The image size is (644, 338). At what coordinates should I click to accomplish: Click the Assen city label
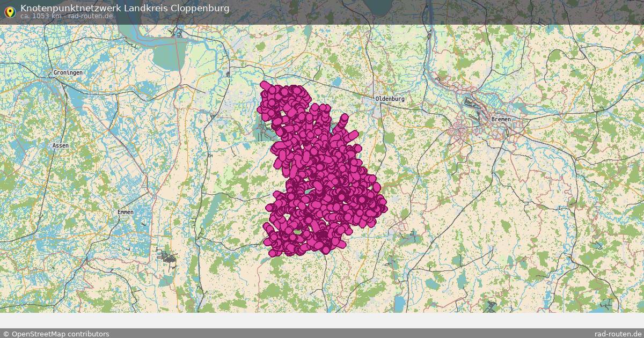click(x=61, y=145)
